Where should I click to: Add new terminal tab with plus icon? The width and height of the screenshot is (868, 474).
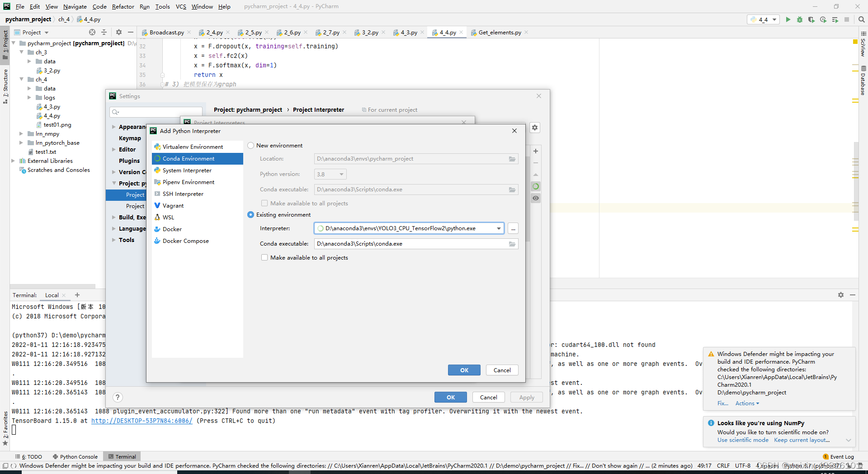(x=77, y=295)
